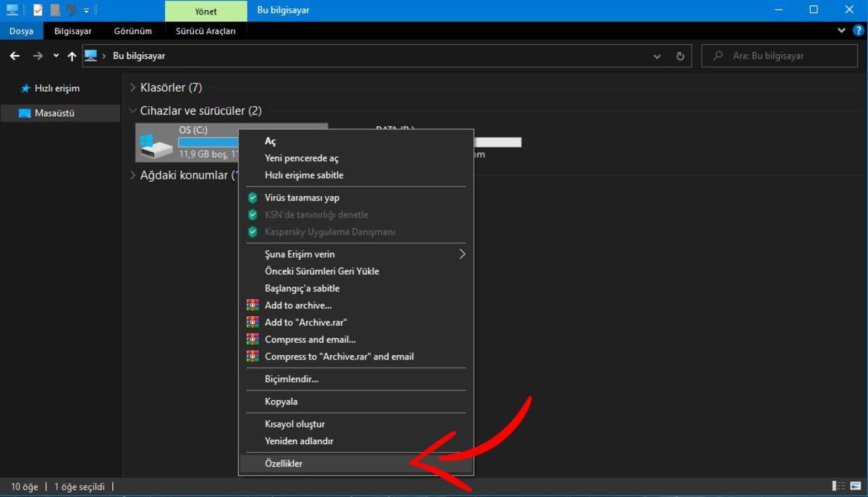Click the Ara: Bu bilgisayar search box

pos(779,56)
